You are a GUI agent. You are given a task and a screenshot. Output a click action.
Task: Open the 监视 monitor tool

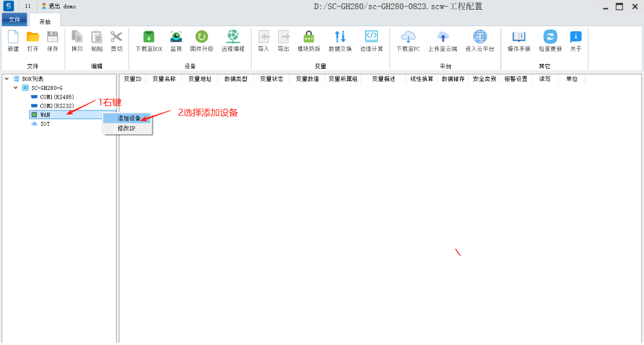tap(176, 38)
